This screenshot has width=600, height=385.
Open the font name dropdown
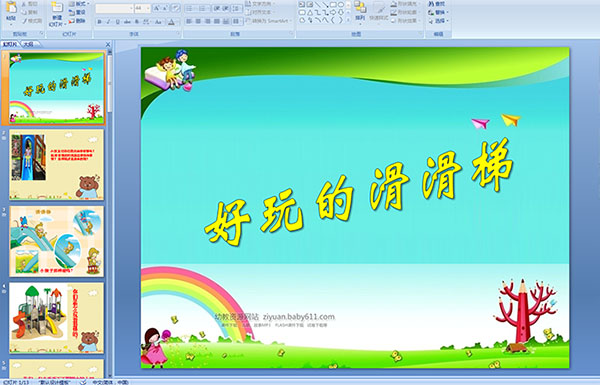point(131,8)
